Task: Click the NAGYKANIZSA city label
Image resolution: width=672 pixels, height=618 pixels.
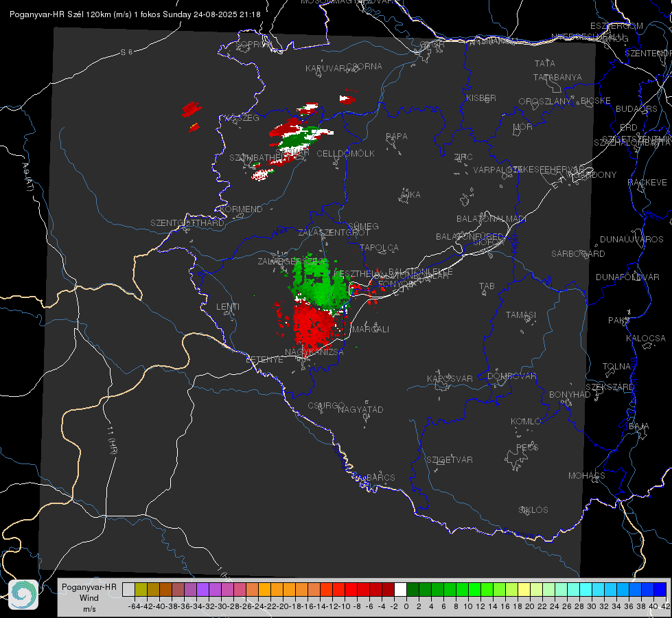Action: [314, 352]
